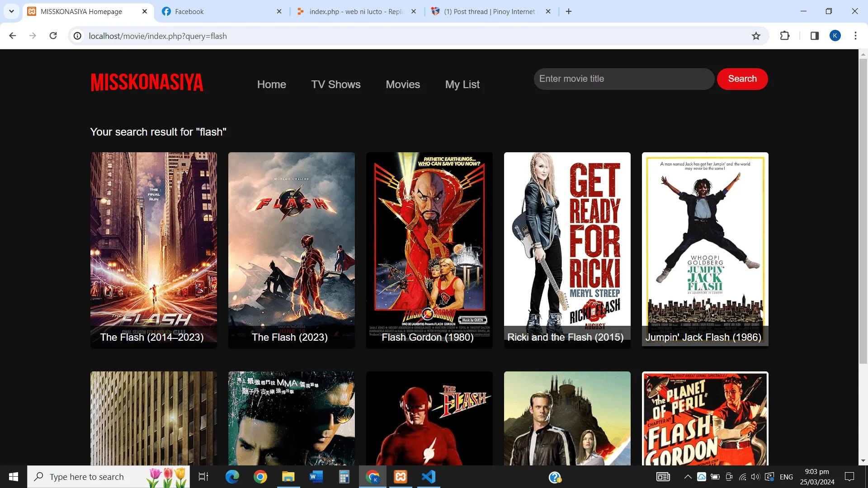Open the first Chrome icon on the taskbar
This screenshot has height=488, width=868.
point(260,477)
